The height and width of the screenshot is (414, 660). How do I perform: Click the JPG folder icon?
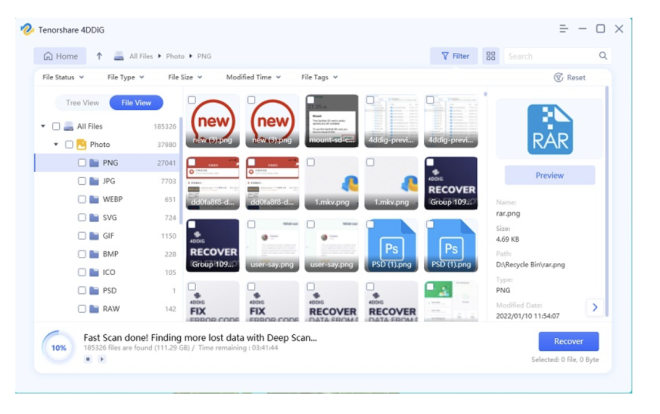(x=94, y=181)
